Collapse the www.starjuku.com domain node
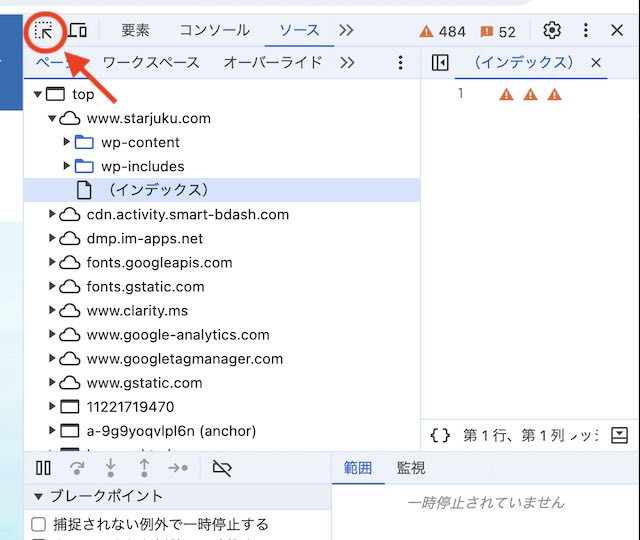Image resolution: width=640 pixels, height=540 pixels. coord(52,118)
